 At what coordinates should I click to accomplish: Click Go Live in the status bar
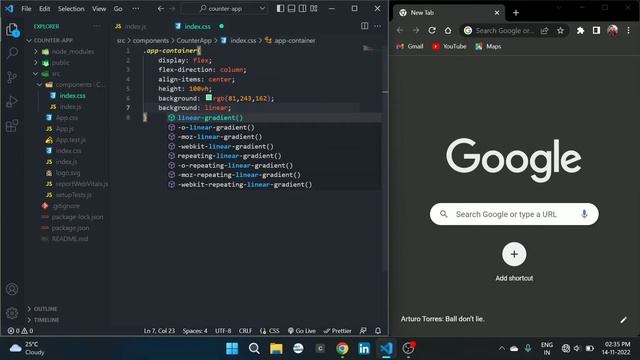[x=302, y=331]
